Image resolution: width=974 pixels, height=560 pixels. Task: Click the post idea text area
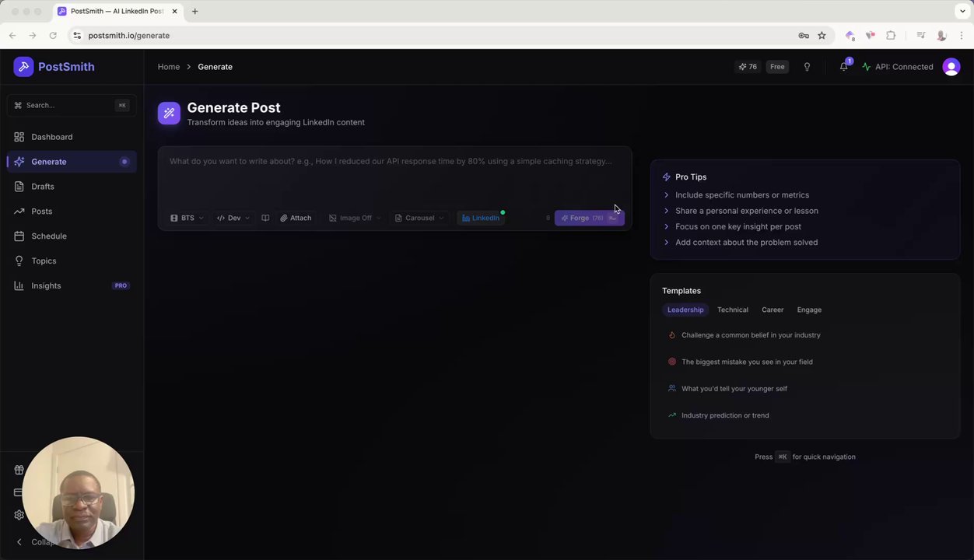tap(394, 178)
